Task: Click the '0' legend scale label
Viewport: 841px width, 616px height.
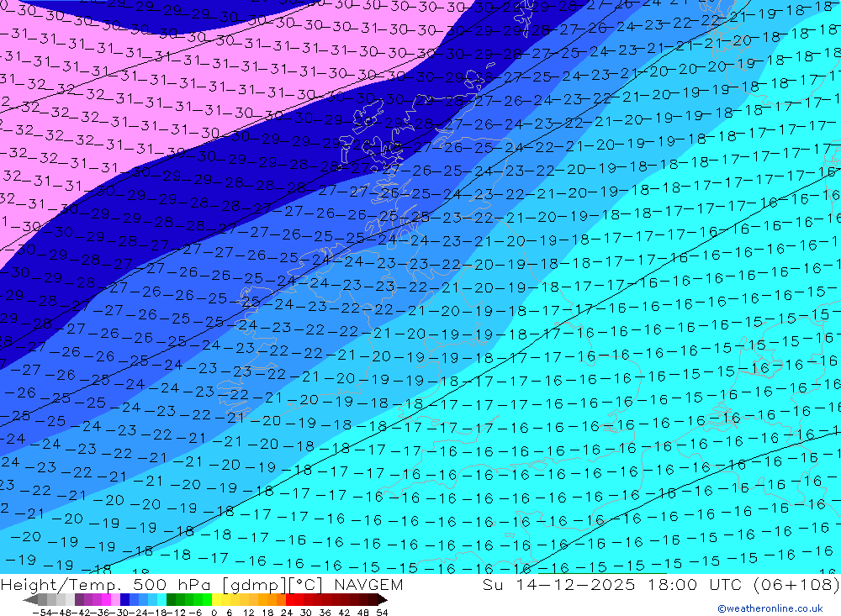Action: [x=214, y=613]
